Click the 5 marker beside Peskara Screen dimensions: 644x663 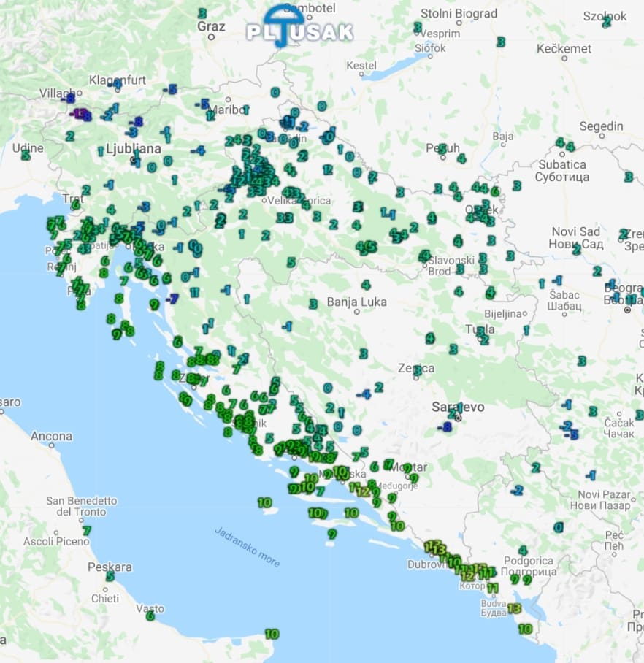[x=110, y=576]
